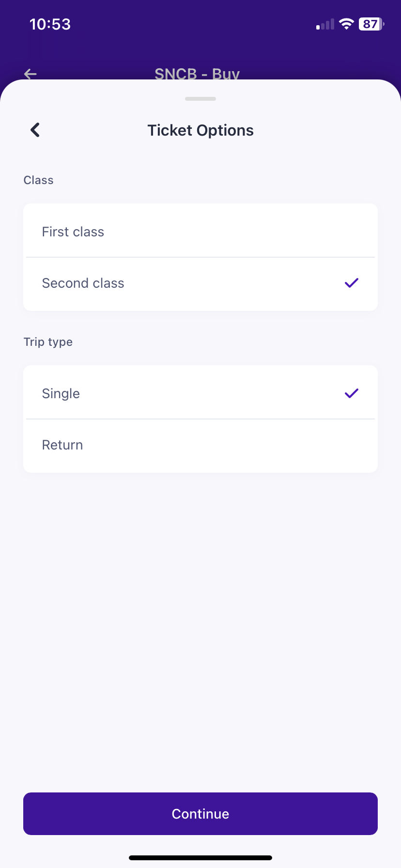Grab the sheet drag handle at top
401x868 pixels.
pos(200,99)
